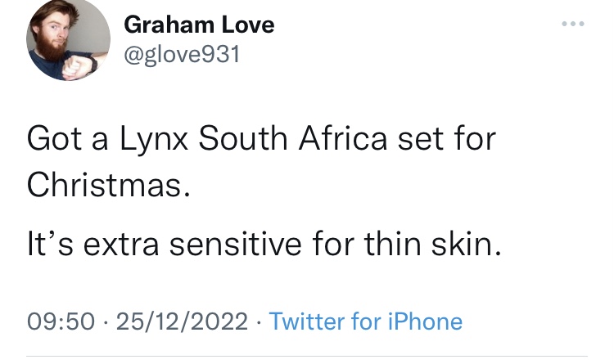
Task: Click the 25/12/2022 date
Action: (x=182, y=321)
